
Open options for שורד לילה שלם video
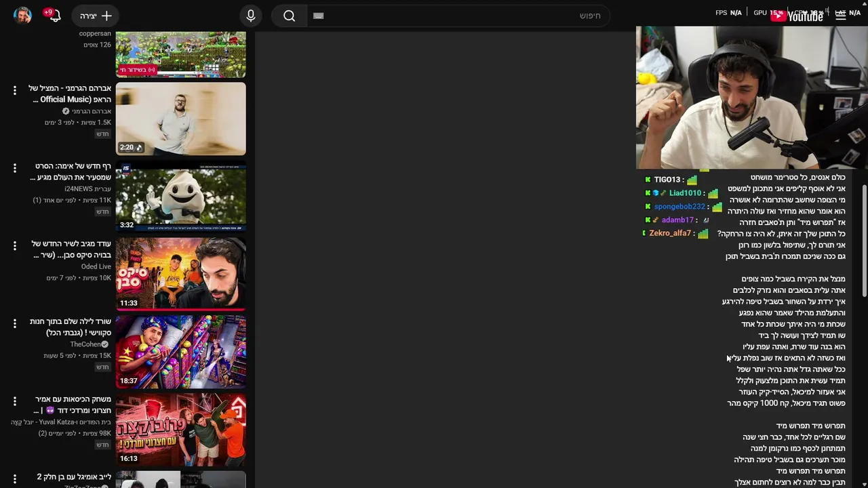(14, 323)
